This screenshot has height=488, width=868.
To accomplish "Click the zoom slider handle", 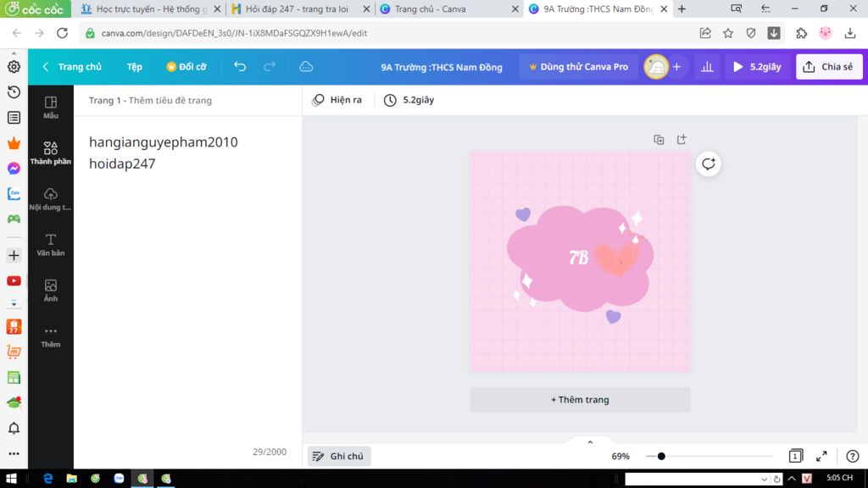I will [661, 457].
